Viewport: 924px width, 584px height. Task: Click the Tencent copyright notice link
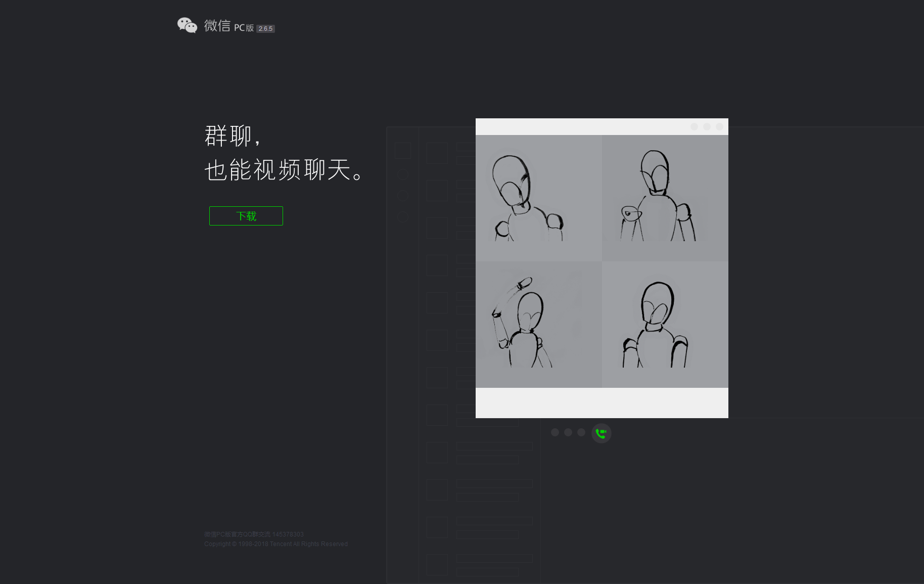[275, 544]
